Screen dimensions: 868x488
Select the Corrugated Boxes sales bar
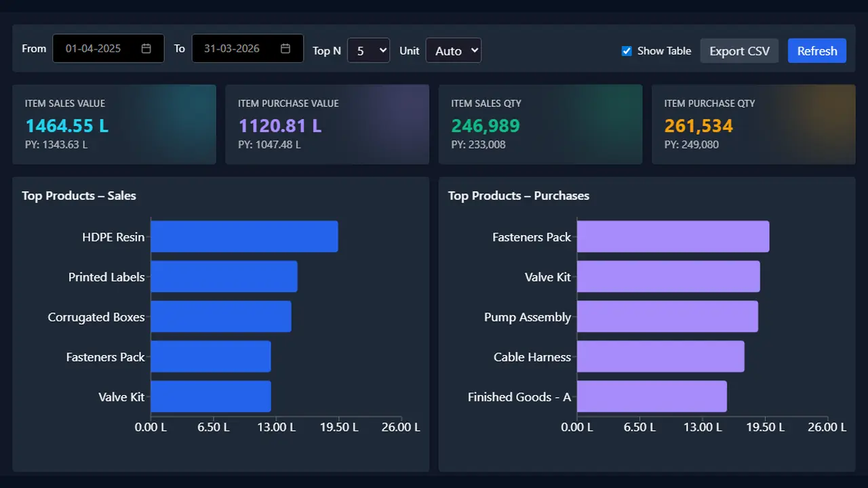pyautogui.click(x=221, y=317)
